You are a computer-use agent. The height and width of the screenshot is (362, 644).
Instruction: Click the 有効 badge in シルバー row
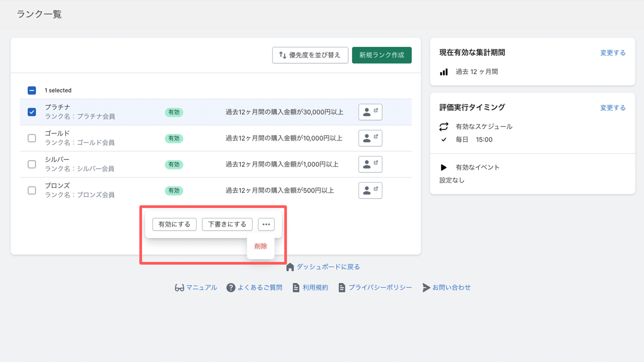click(x=174, y=164)
